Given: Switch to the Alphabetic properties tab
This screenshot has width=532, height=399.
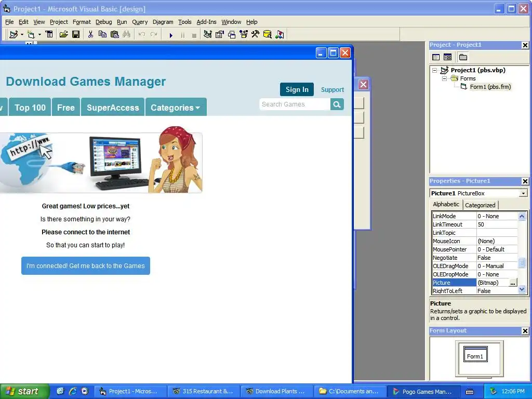Looking at the screenshot, I should [446, 204].
